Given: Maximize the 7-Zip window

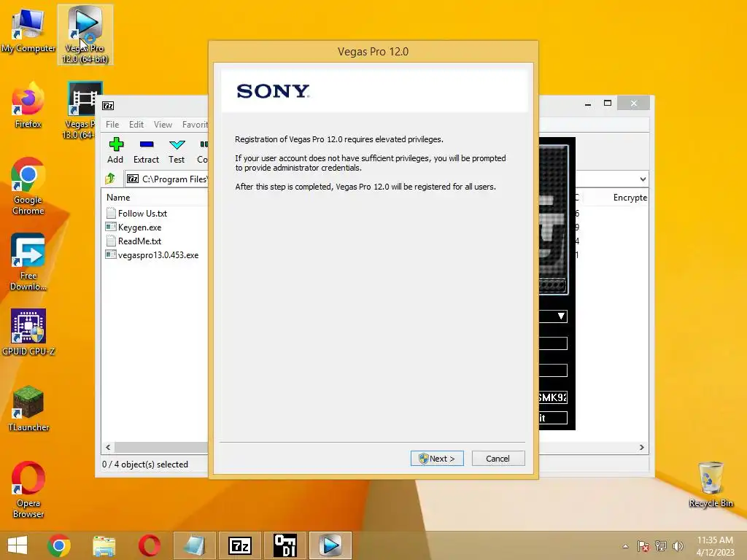Looking at the screenshot, I should point(608,103).
